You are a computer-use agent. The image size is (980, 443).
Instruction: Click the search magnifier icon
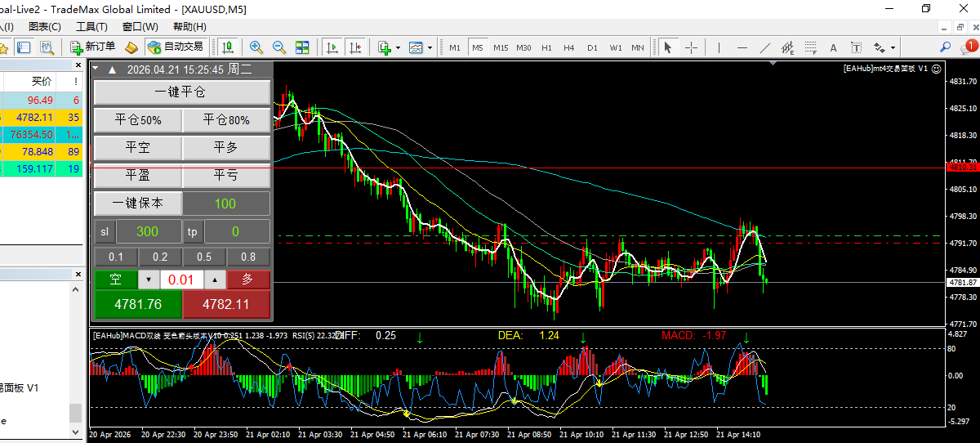[x=946, y=47]
